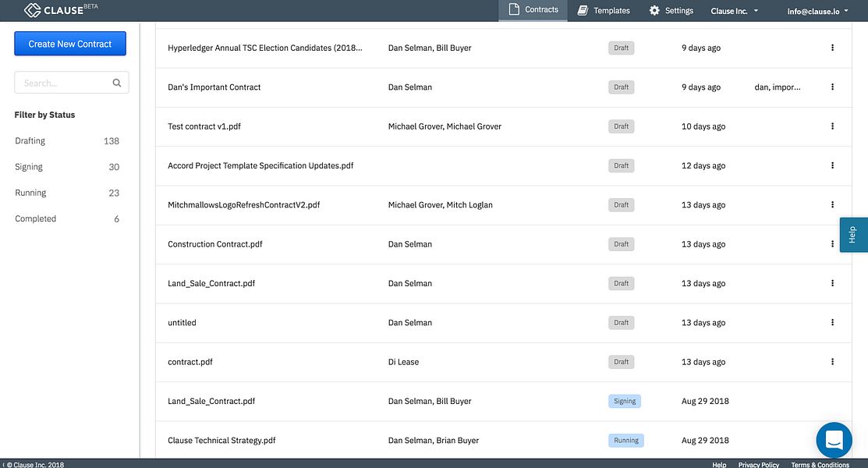Expand the Clause Inc. organization dropdown

735,10
